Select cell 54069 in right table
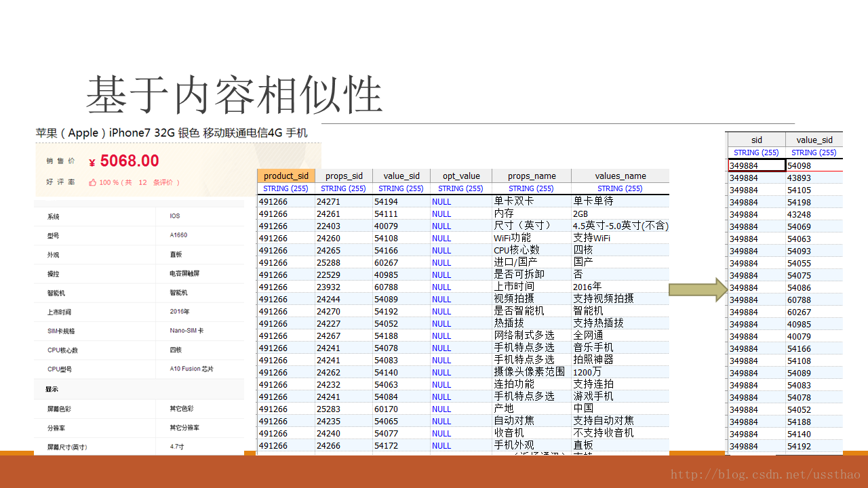 [x=814, y=226]
